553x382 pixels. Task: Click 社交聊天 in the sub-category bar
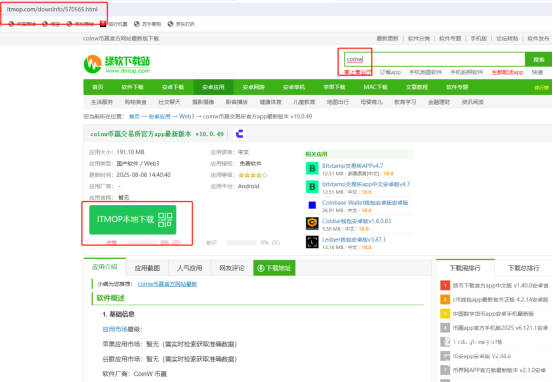169,102
